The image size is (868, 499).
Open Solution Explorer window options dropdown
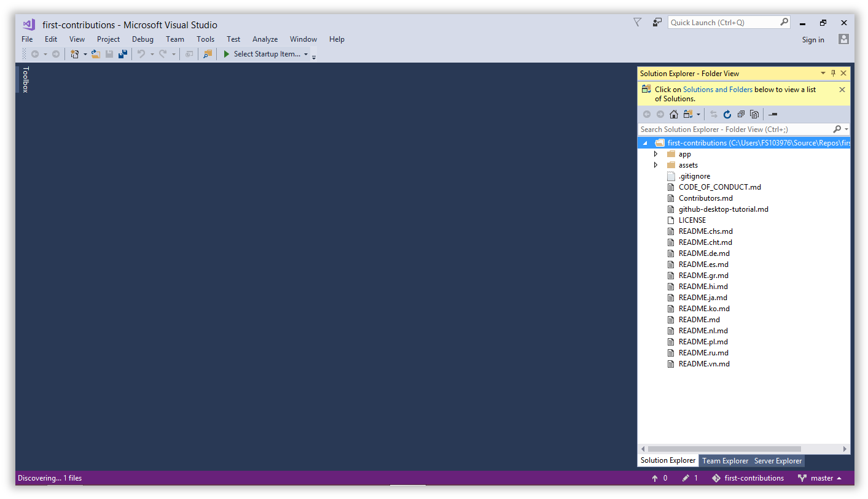tap(823, 73)
